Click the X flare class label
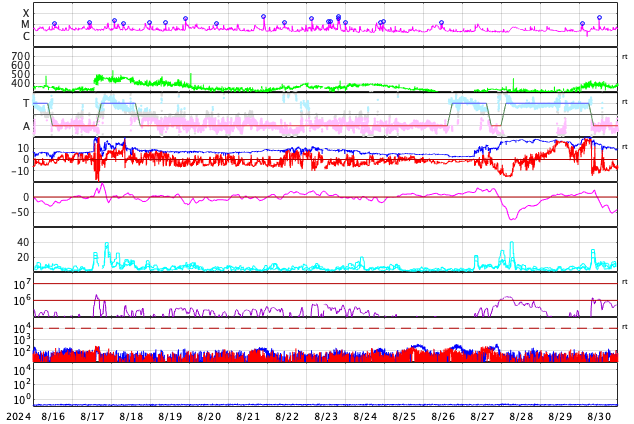This screenshot has width=634, height=424. tap(26, 13)
